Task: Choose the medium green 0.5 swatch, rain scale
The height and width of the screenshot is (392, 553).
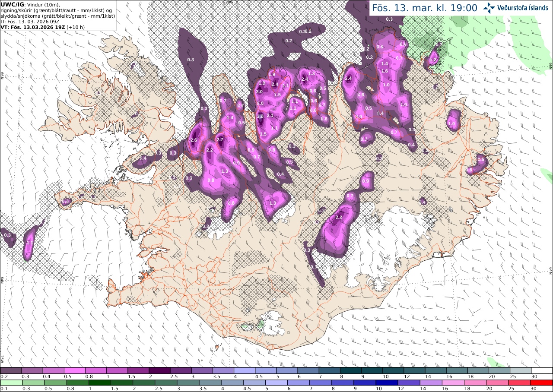Action: tap(55, 383)
